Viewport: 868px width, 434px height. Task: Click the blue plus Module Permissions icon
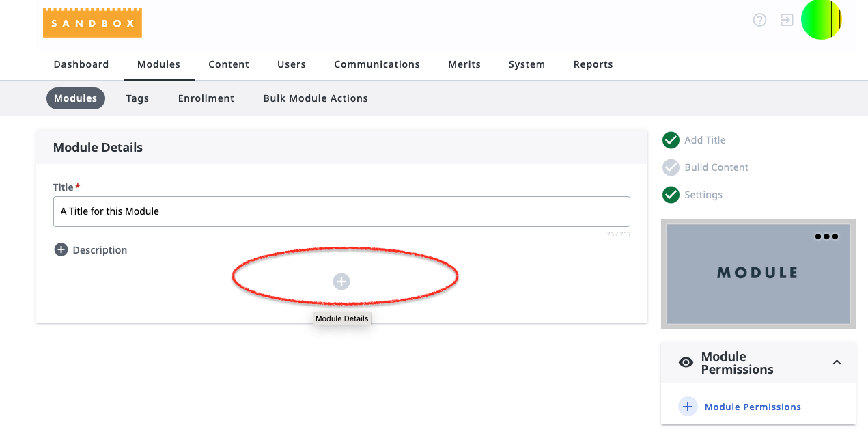click(687, 407)
